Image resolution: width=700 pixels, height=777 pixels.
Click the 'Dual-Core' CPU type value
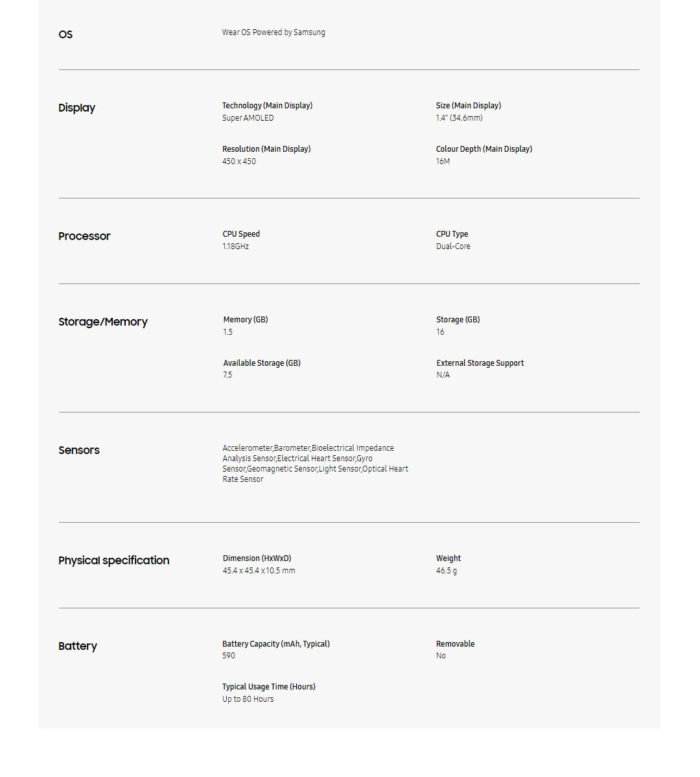pyautogui.click(x=453, y=246)
